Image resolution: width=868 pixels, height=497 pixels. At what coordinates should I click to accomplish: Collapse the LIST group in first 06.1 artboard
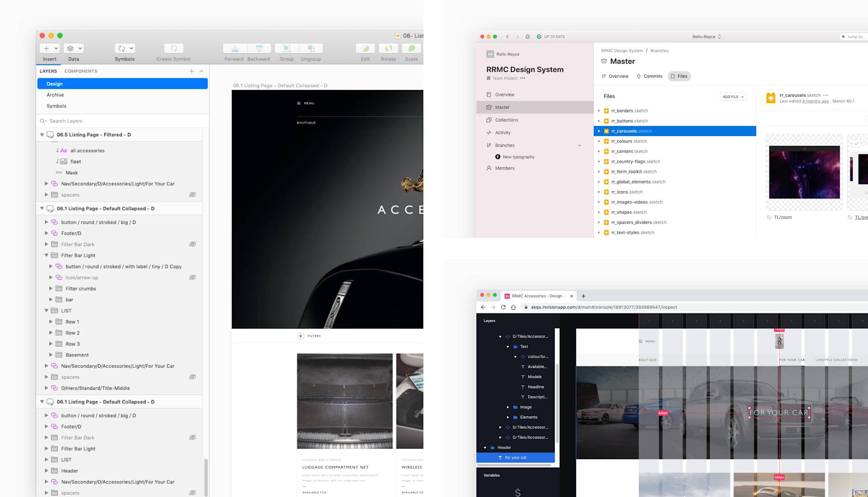[x=47, y=311]
